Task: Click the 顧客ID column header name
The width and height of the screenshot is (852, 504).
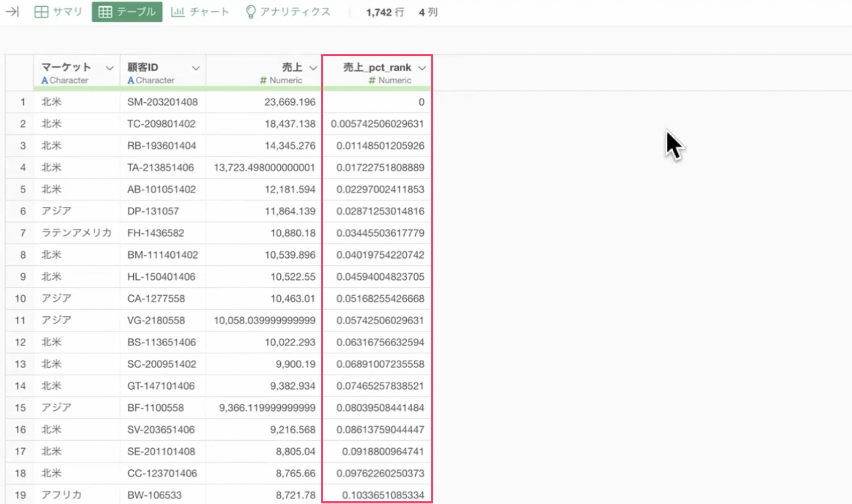Action: [143, 67]
